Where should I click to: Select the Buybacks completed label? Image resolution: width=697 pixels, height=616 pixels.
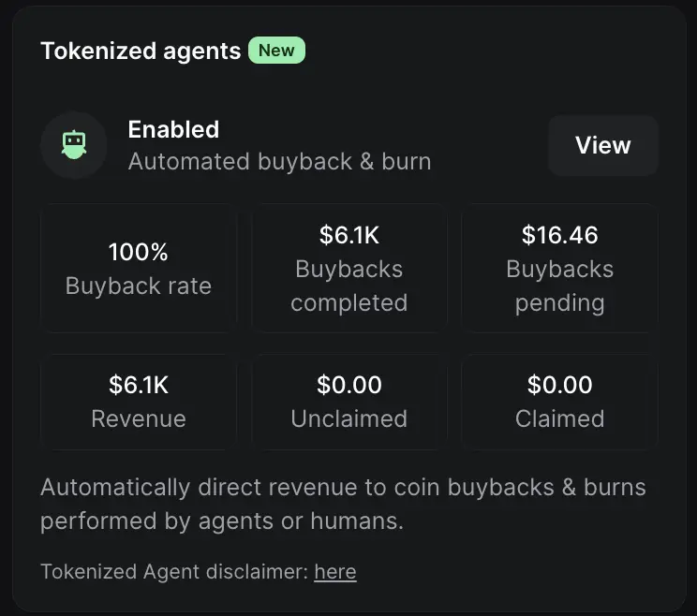click(x=348, y=286)
